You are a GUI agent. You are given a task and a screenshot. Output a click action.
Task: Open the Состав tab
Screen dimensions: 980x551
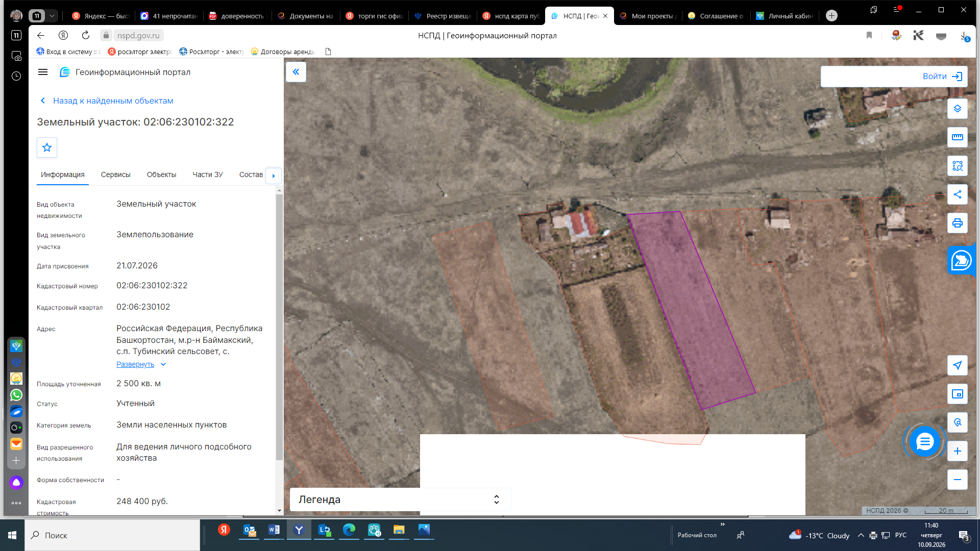[x=251, y=174]
